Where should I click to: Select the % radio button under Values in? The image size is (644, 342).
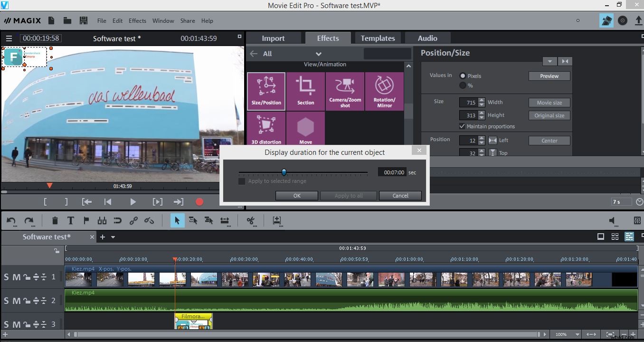(x=463, y=85)
